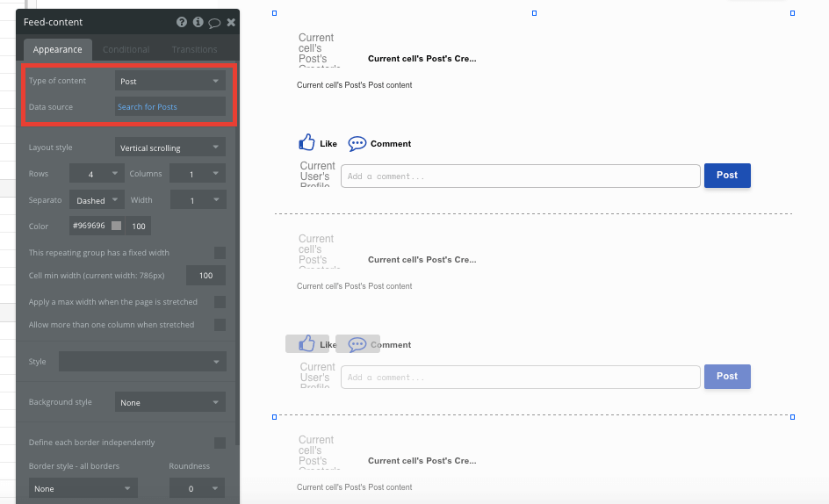Screen dimensions: 829x504
Task: Click the 'Add a comment...' field in second cell
Action: coord(520,377)
